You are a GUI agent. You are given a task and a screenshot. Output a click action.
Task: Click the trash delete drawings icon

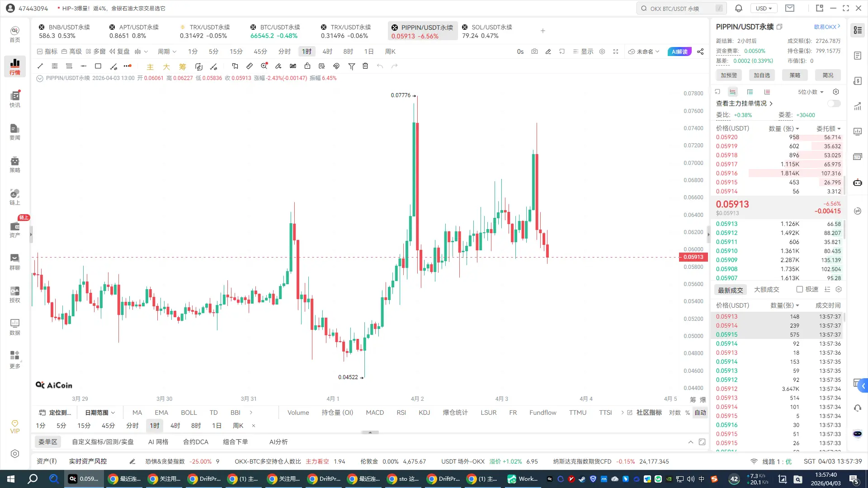(x=365, y=66)
